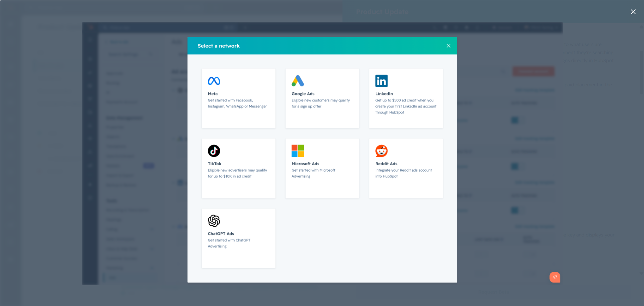Screen dimensions: 644x306
Task: Click the Microsoft Ads four-square logo
Action: coord(298,151)
